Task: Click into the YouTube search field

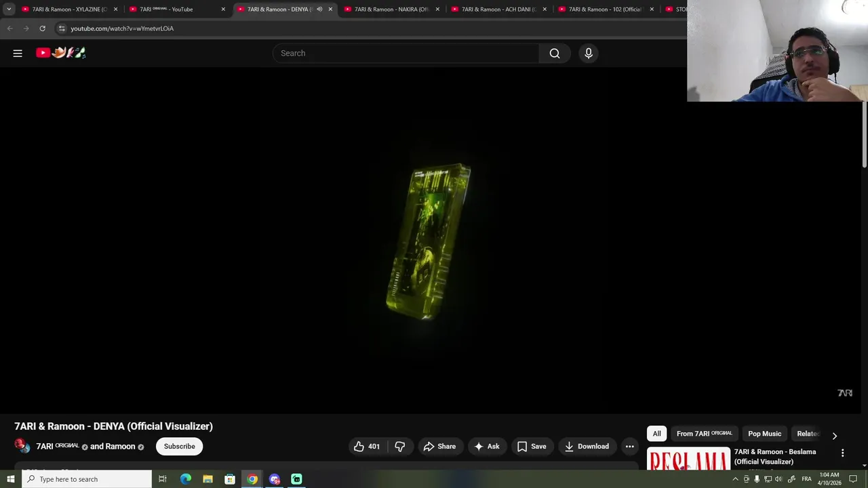Action: coord(406,53)
